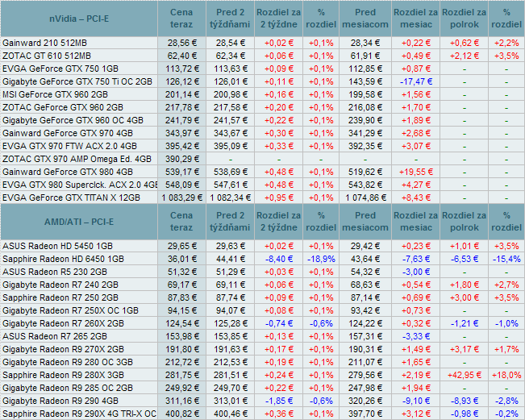The width and height of the screenshot is (525, 420).
Task: Select Gigabyte GeForce GTX 750 Ti OC 2GB
Action: click(x=77, y=81)
